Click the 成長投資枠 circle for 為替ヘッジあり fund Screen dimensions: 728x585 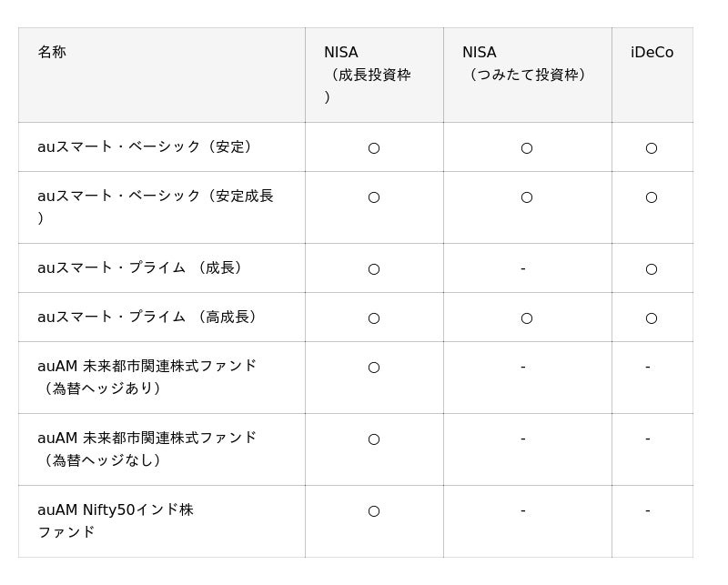tap(373, 367)
